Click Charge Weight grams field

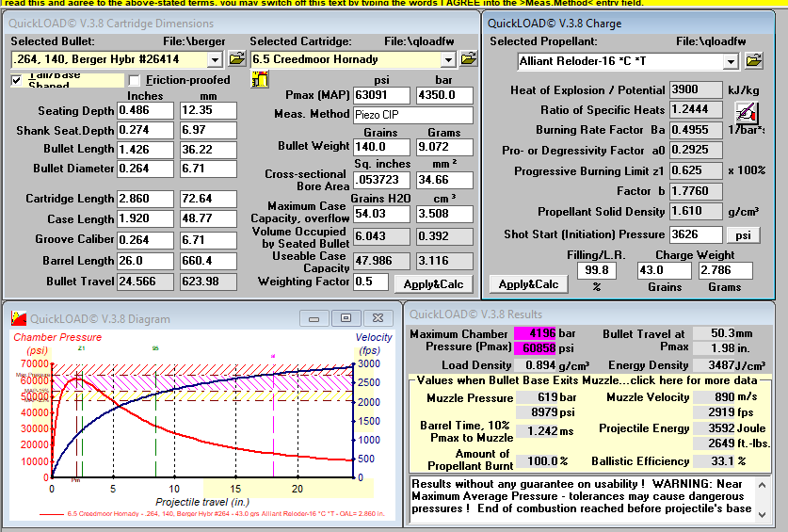pyautogui.click(x=726, y=270)
